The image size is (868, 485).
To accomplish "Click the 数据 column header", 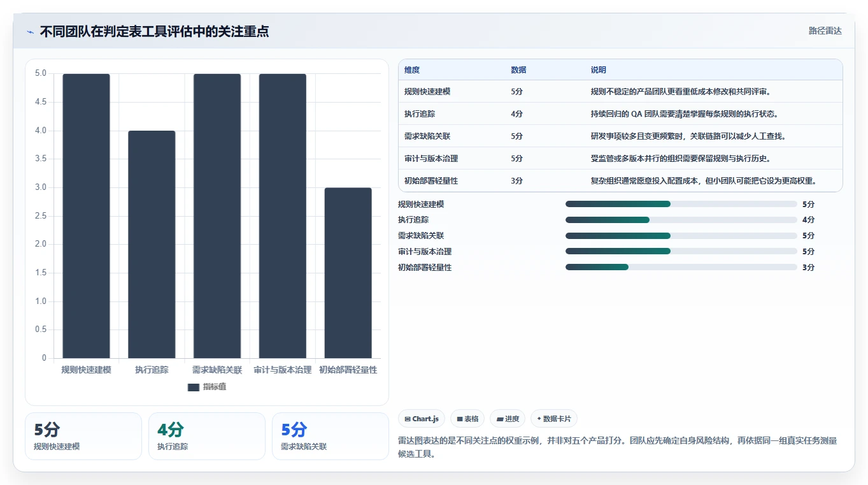I will coord(518,70).
